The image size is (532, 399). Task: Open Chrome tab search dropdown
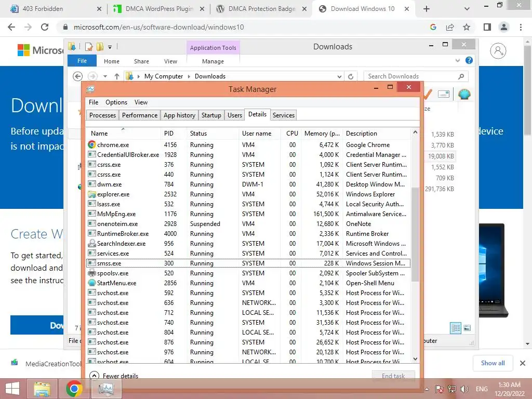click(467, 9)
